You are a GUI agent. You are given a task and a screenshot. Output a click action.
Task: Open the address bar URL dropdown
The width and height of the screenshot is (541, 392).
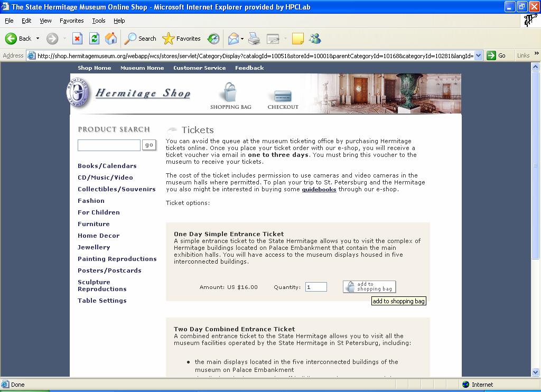point(478,55)
